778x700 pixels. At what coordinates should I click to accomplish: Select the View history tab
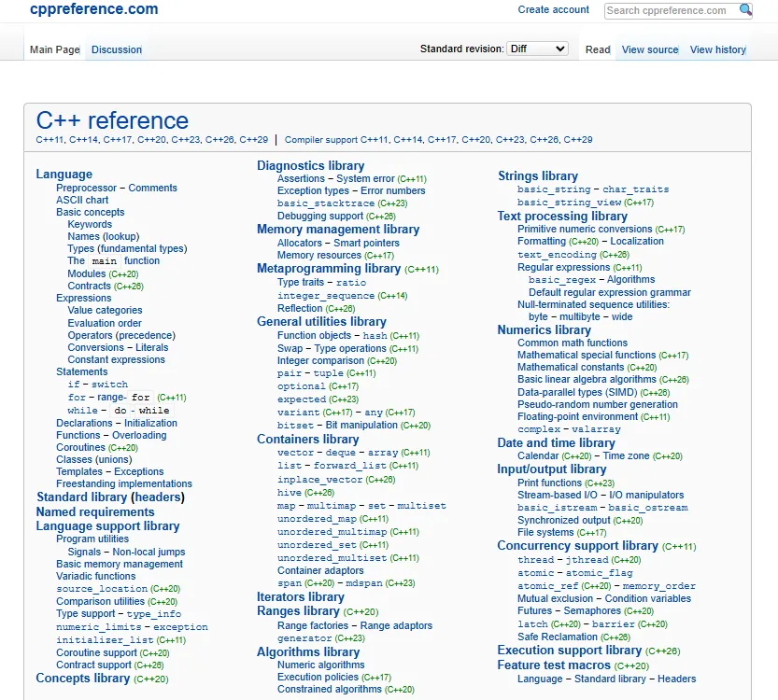point(718,49)
